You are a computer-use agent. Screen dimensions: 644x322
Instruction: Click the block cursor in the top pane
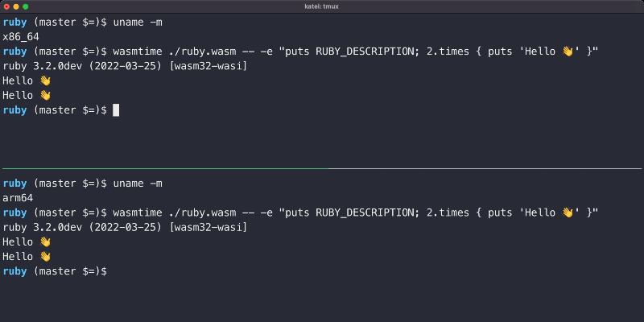(x=116, y=109)
